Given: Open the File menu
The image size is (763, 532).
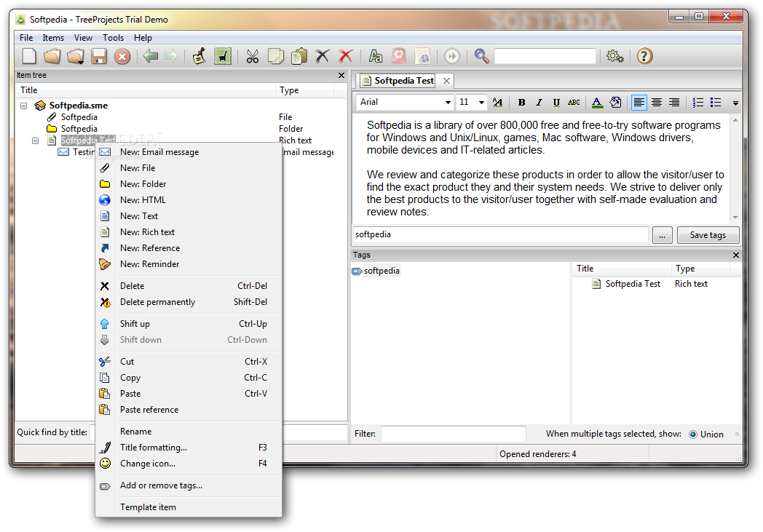Looking at the screenshot, I should [x=26, y=37].
